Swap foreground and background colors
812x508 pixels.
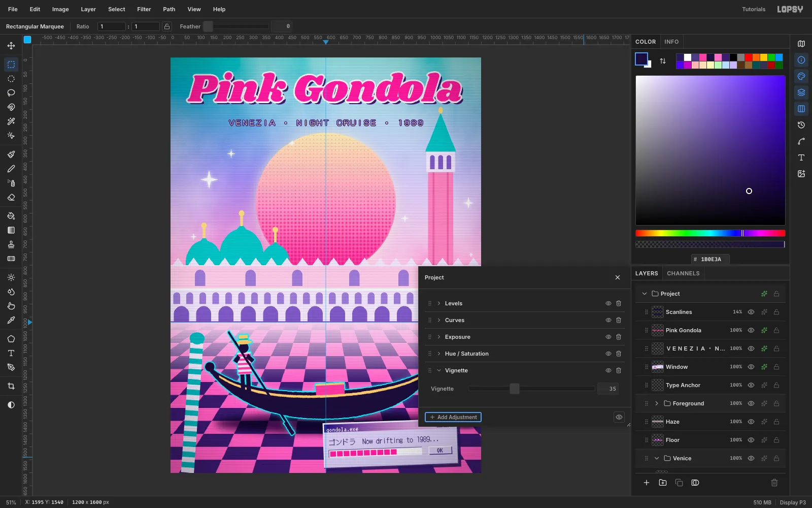[x=663, y=61]
